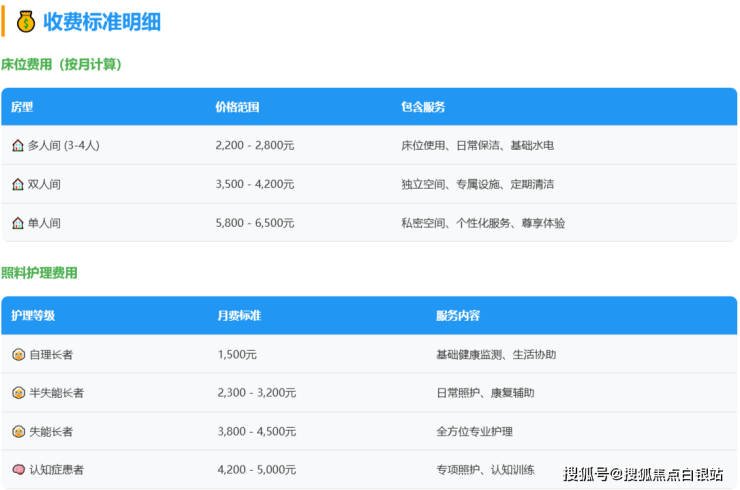Screen dimensions: 740x490
Task: Click the face icon before 失能长者
Action: pos(18,432)
